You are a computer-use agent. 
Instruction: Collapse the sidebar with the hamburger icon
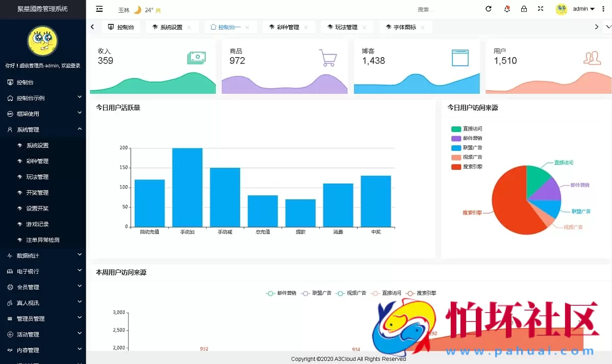coord(99,9)
